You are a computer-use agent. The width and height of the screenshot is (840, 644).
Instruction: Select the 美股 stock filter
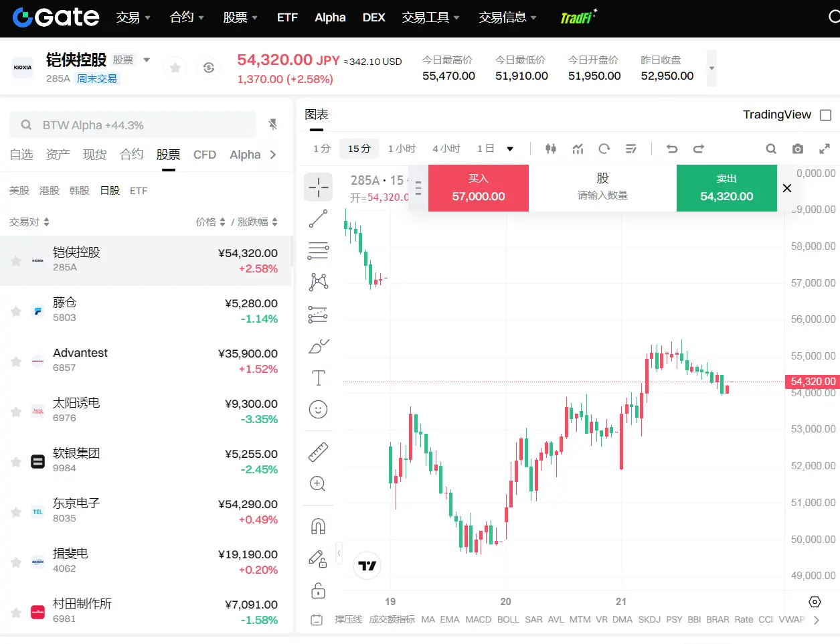[x=19, y=191]
